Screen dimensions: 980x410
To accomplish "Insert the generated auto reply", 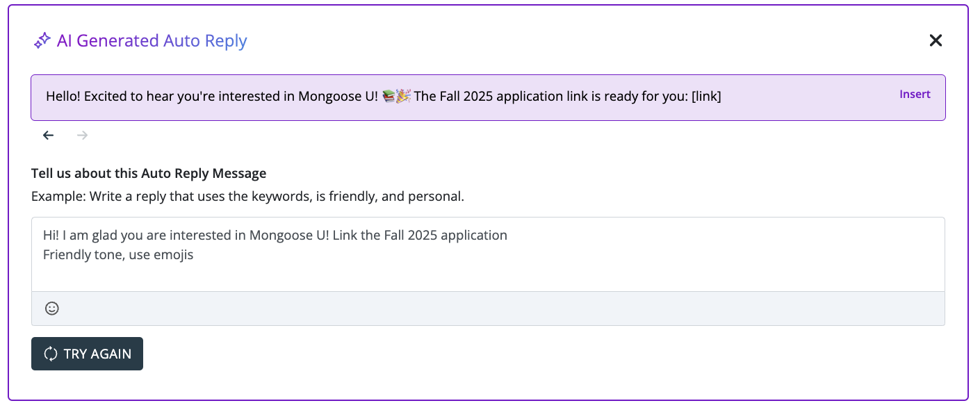I will pyautogui.click(x=915, y=95).
